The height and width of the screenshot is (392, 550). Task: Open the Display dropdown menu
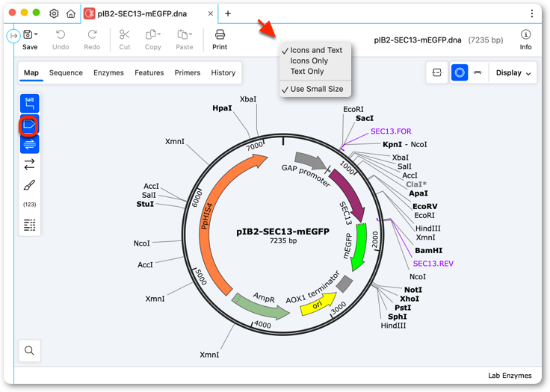tap(513, 72)
